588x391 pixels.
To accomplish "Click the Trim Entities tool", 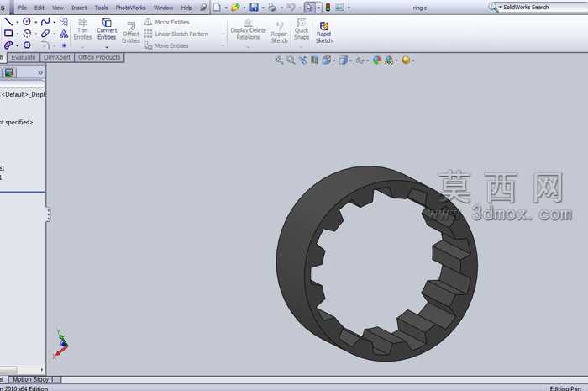I will (x=82, y=29).
